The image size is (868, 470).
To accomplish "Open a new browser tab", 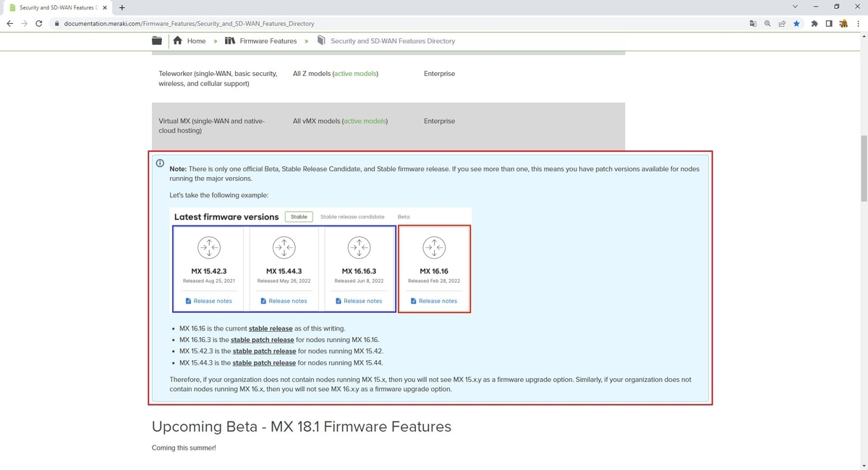I will (x=122, y=7).
